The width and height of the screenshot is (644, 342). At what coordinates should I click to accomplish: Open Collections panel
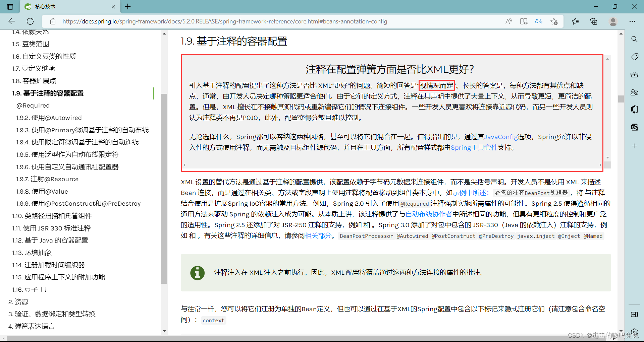coord(594,21)
